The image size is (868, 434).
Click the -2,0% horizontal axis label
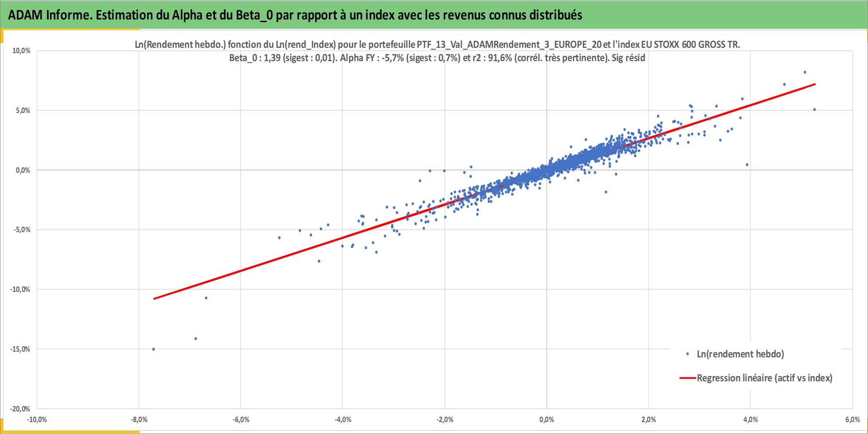point(445,419)
